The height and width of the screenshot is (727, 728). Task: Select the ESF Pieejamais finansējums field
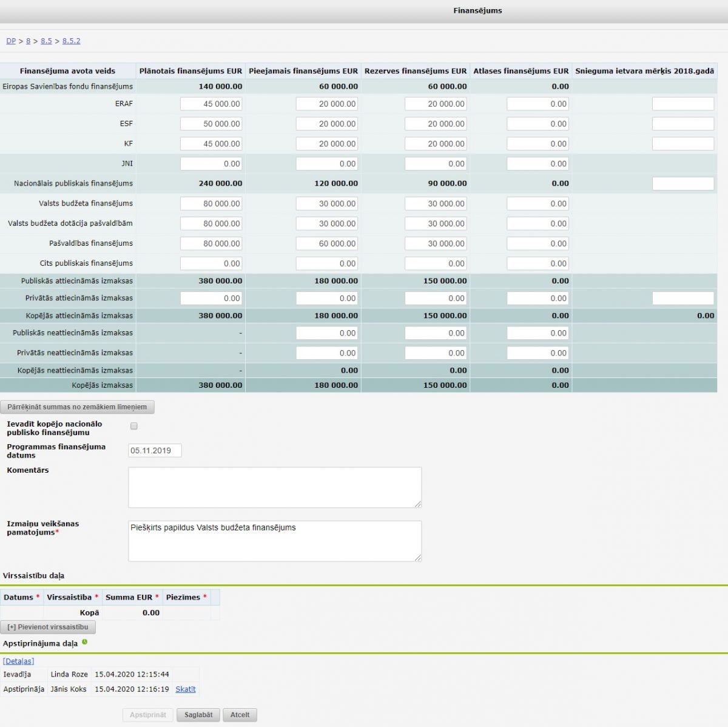pos(326,124)
